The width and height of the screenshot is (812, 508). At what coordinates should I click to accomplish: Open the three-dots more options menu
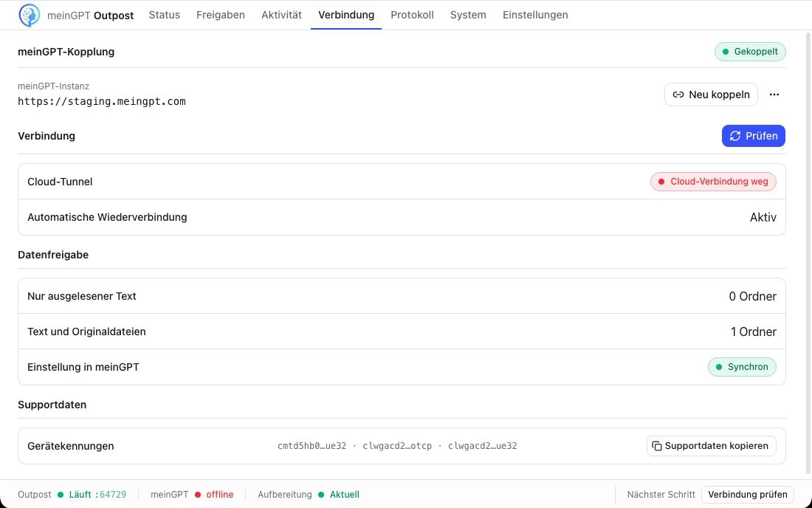[x=774, y=95]
